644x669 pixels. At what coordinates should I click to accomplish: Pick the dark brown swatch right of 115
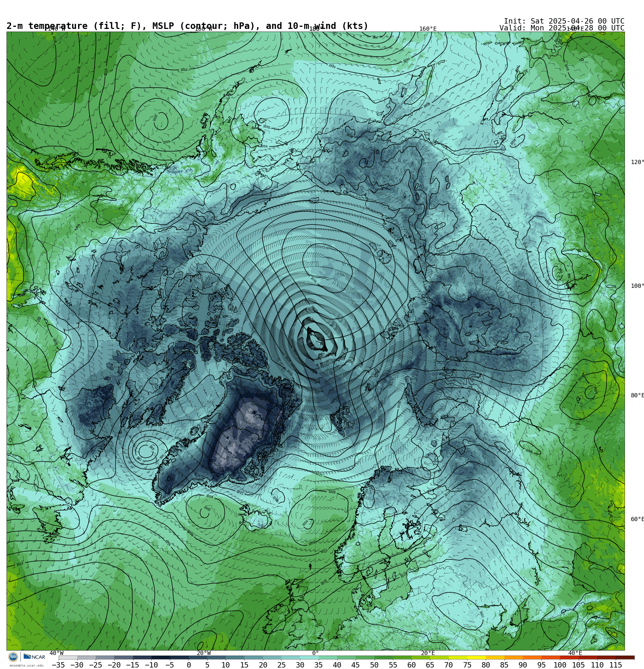point(625,657)
